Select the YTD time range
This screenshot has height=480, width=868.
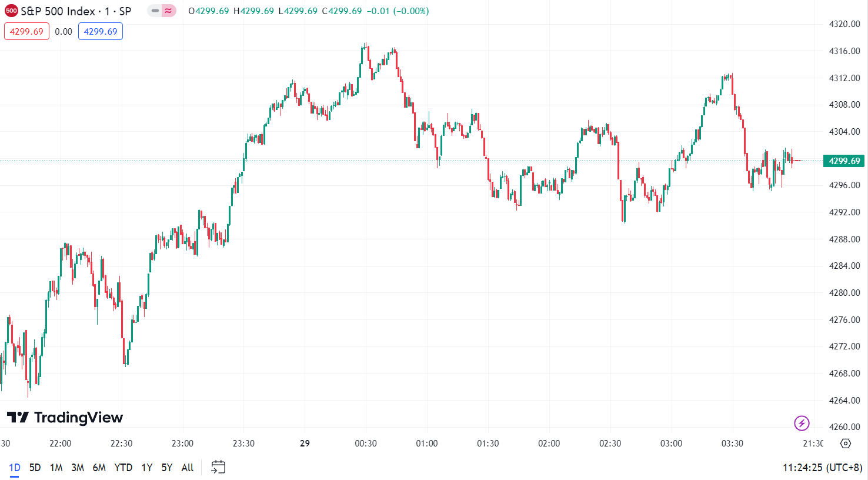pos(123,468)
